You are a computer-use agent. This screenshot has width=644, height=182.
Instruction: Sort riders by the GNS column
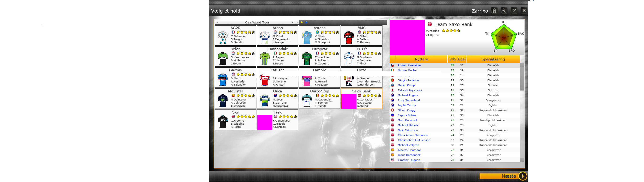452,59
